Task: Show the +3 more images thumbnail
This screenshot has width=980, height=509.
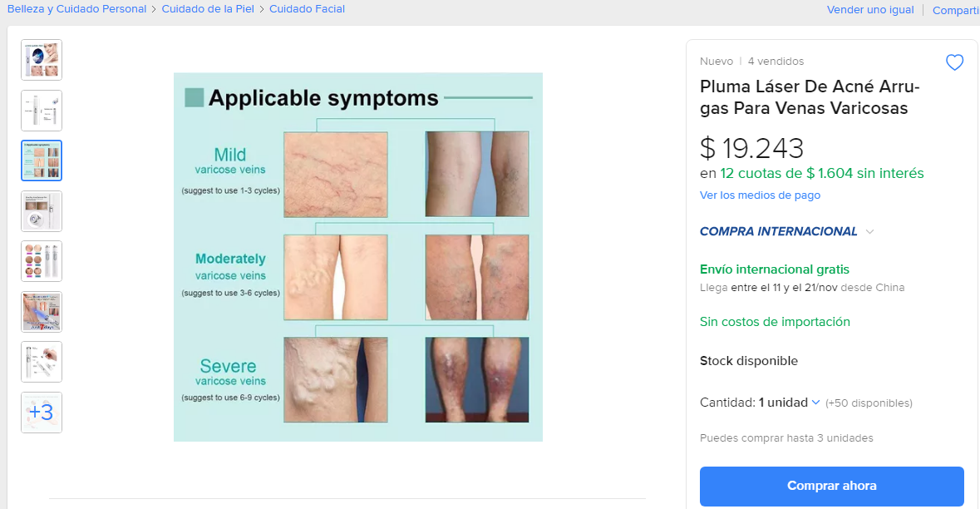Action: coord(42,413)
